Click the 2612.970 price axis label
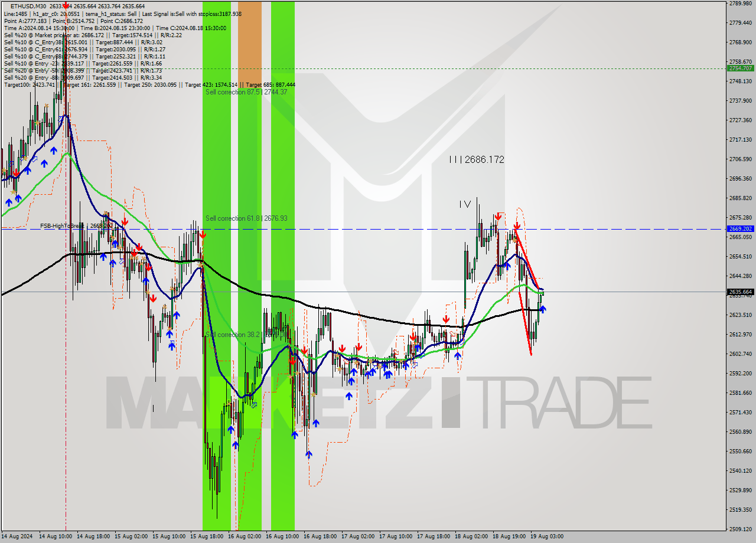The width and height of the screenshot is (756, 543). click(740, 334)
